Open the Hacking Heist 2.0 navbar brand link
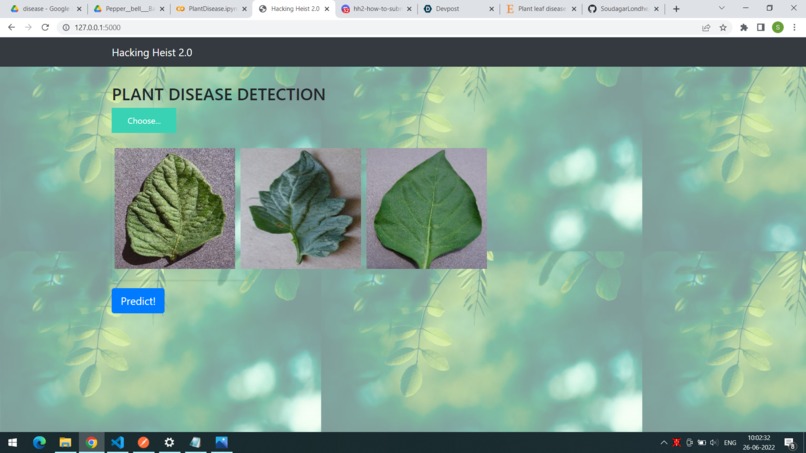 coord(152,52)
